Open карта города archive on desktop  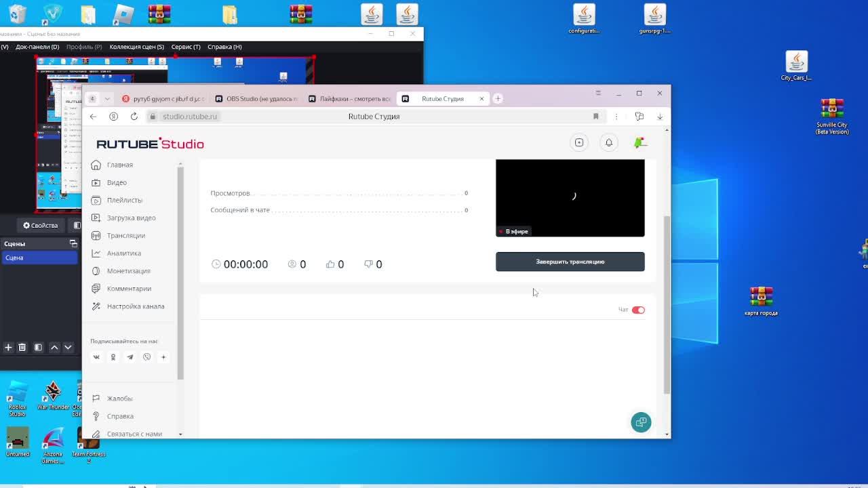point(761,301)
